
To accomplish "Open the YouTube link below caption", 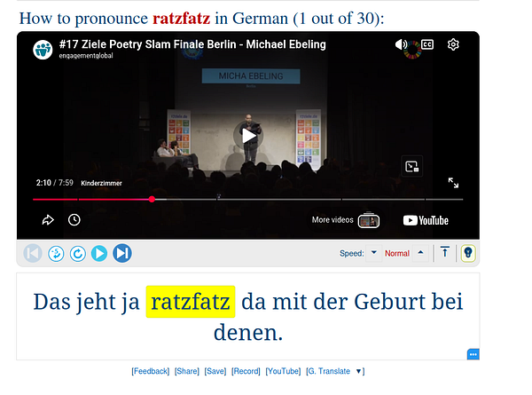I will 283,371.
